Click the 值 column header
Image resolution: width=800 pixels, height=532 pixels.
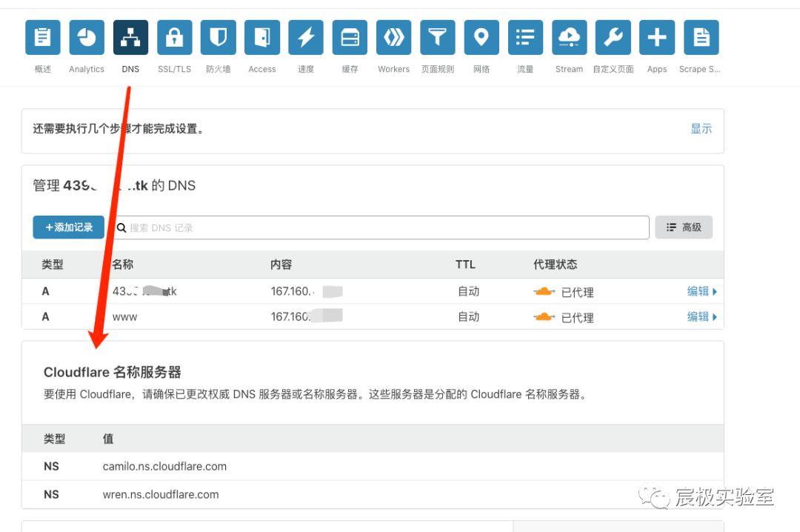click(108, 439)
